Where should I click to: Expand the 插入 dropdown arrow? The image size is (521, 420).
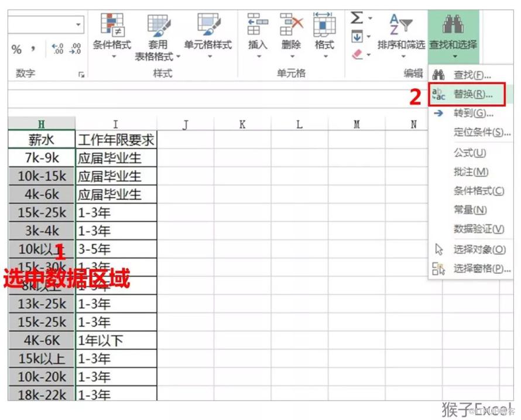coord(259,56)
